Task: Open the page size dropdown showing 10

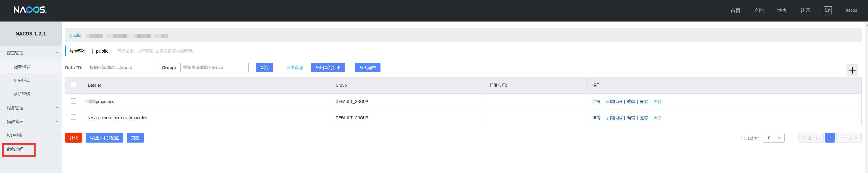Action: click(x=773, y=138)
